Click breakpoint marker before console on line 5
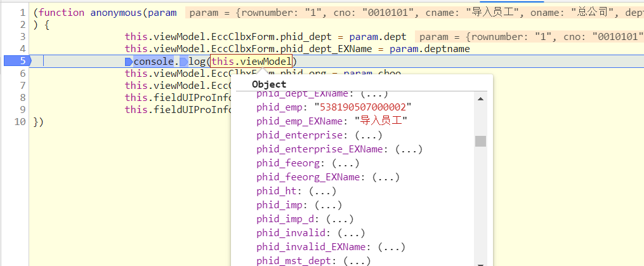The width and height of the screenshot is (644, 266). pos(129,62)
